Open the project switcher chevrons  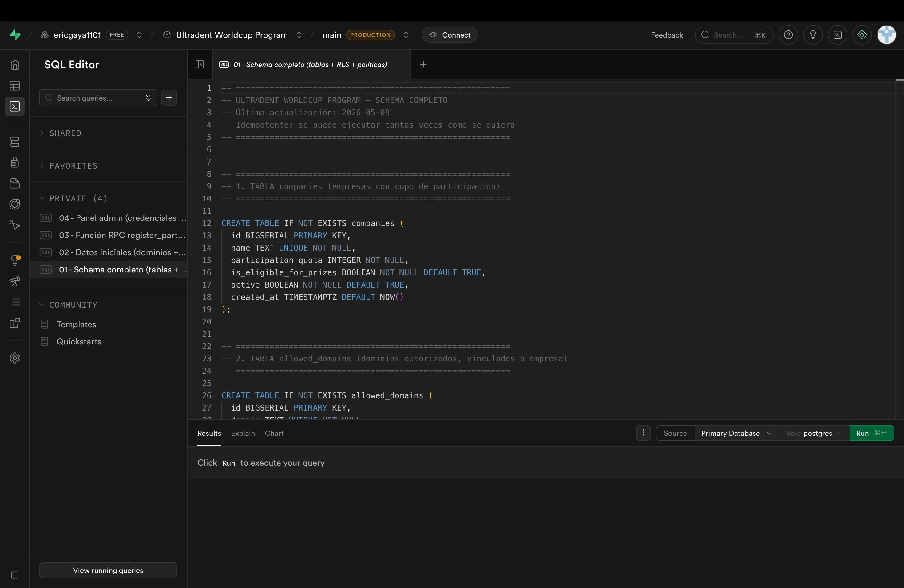(299, 35)
